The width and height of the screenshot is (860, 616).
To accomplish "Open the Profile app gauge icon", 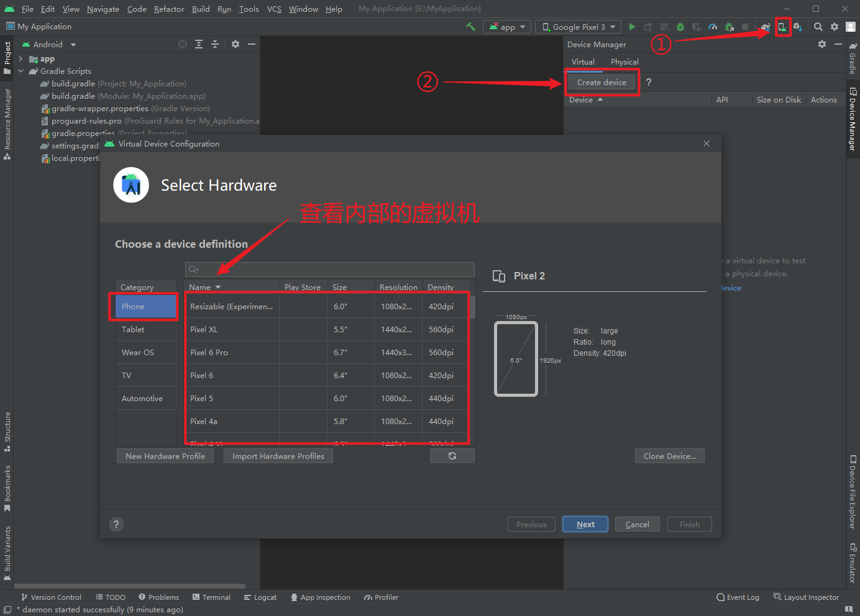I will click(x=713, y=27).
